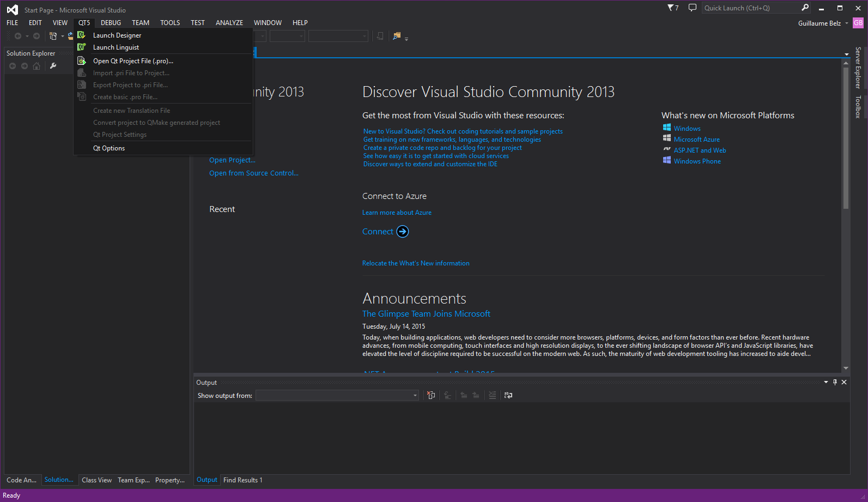The image size is (868, 502).
Task: Click Start Page scroll down arrow
Action: coord(846,368)
